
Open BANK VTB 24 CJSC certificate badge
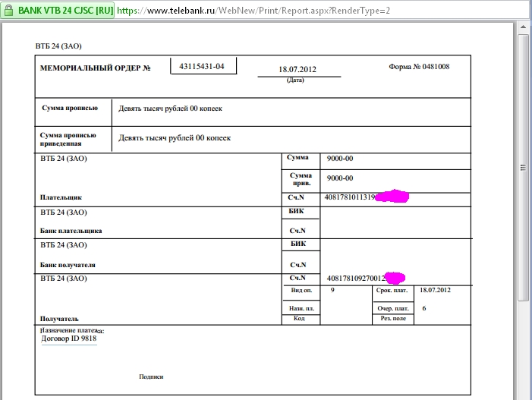tap(58, 10)
